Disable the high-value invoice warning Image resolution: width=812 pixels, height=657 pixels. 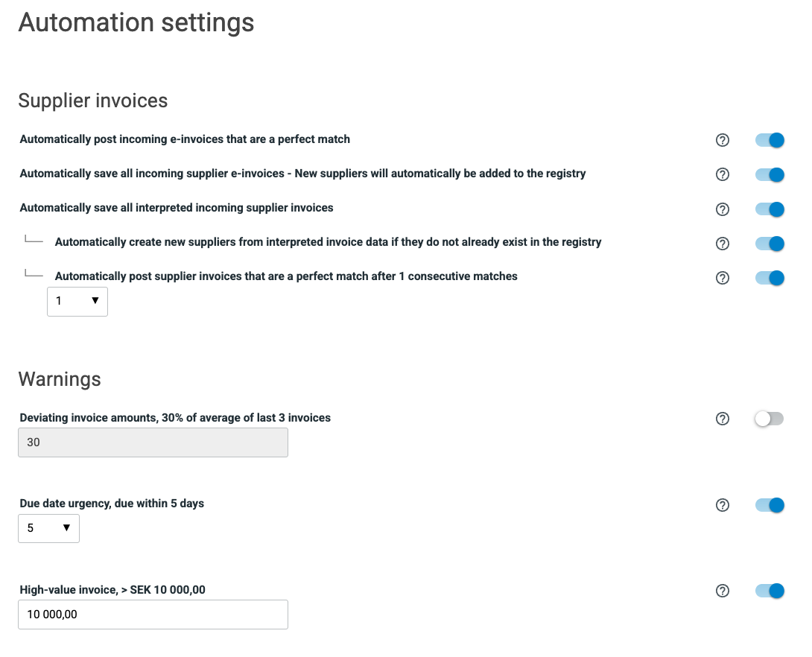point(770,591)
